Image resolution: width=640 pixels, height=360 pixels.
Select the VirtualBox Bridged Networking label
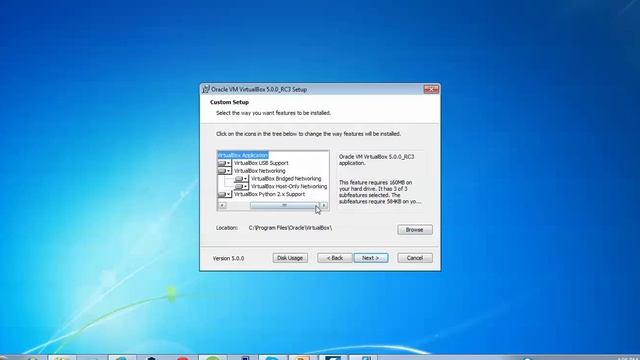pos(286,178)
